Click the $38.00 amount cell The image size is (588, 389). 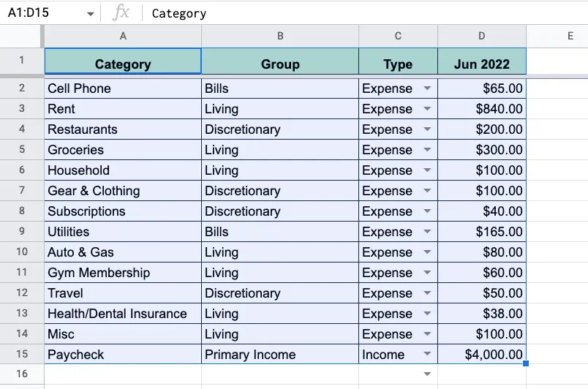[x=482, y=313]
